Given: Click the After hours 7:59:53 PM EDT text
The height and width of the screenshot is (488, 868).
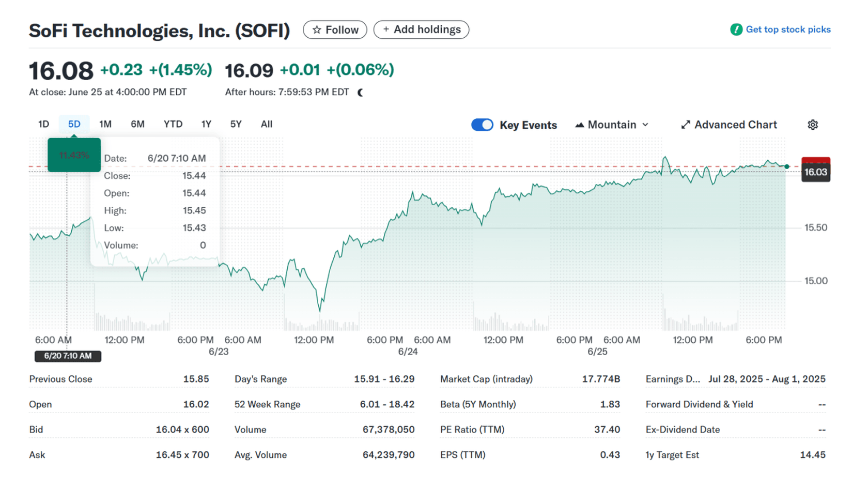Looking at the screenshot, I should click(287, 92).
